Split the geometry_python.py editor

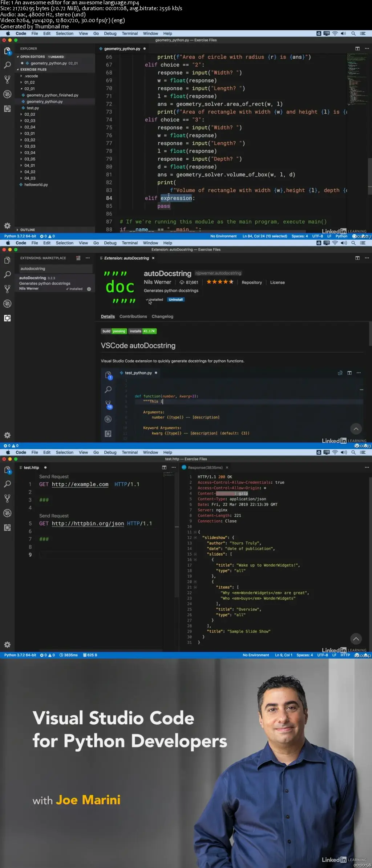[357, 49]
